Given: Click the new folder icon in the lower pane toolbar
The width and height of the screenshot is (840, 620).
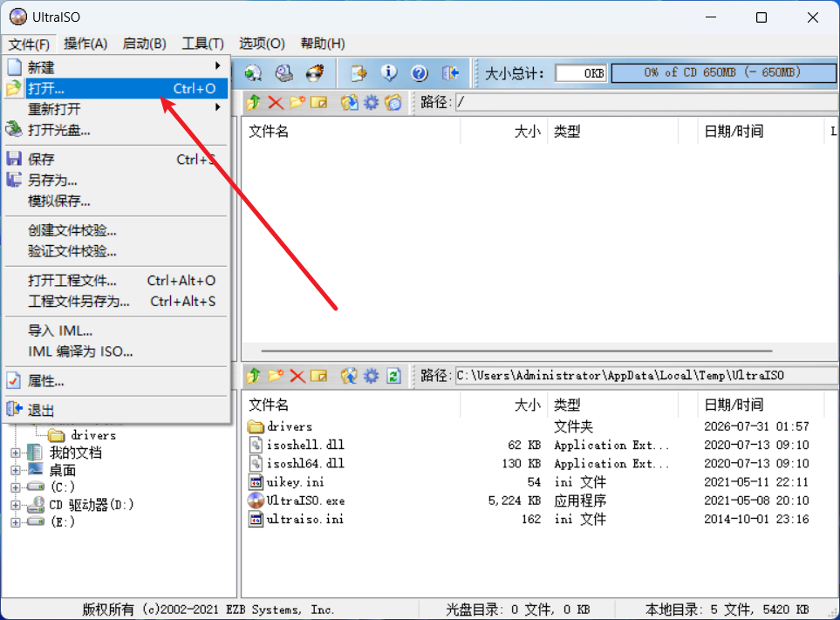Looking at the screenshot, I should [276, 376].
